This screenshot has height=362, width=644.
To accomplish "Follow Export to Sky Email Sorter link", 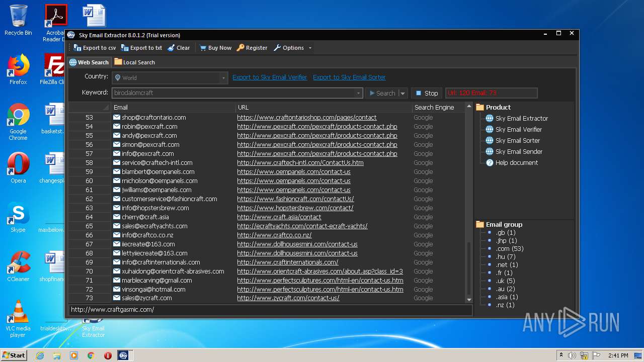I will [349, 77].
